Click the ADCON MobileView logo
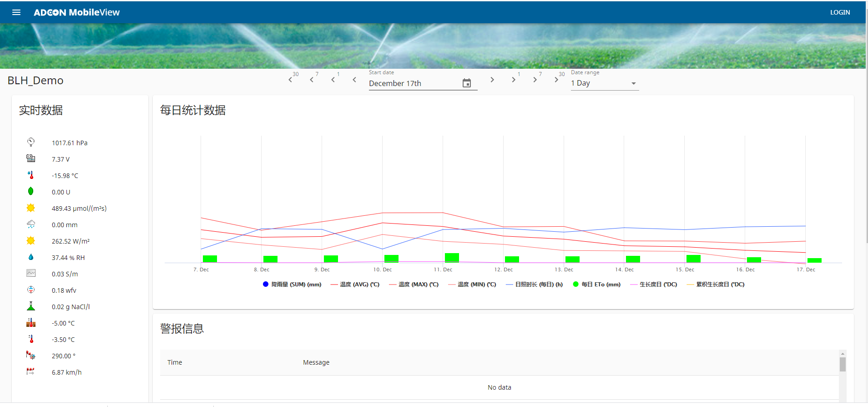This screenshot has height=407, width=868. (x=76, y=12)
